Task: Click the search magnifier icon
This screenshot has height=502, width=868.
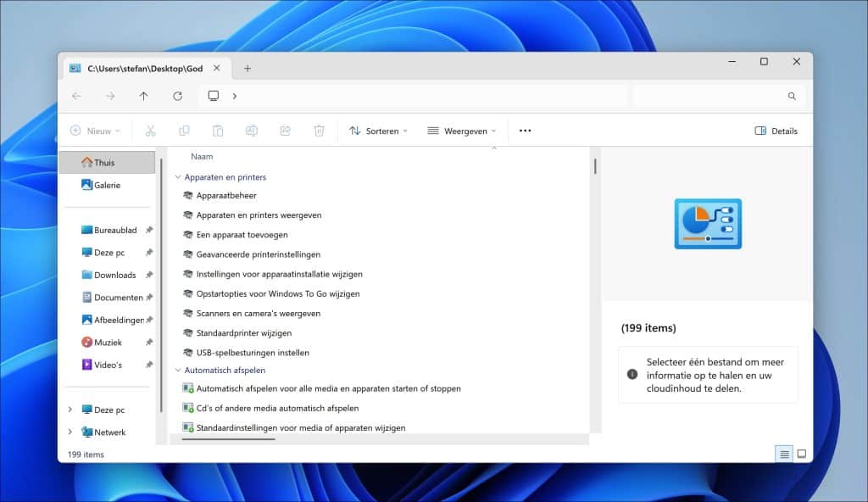Action: pos(792,96)
